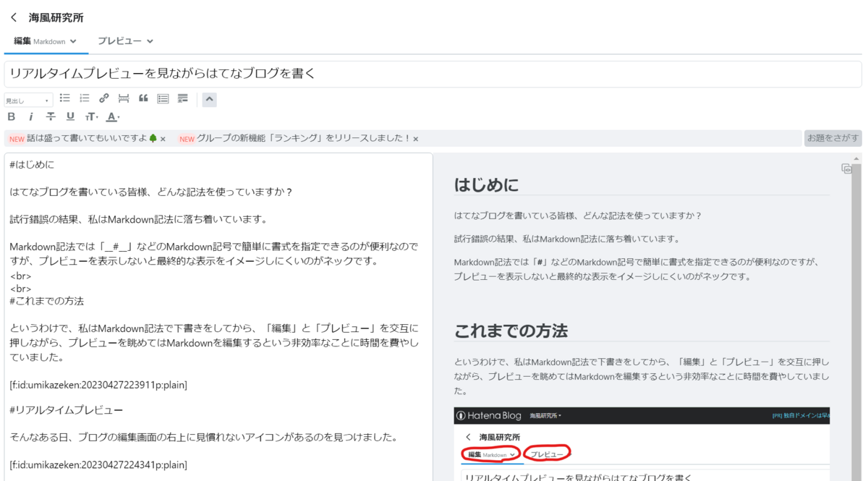Click the お題をさがす button
Image resolution: width=868 pixels, height=481 pixels.
(833, 138)
